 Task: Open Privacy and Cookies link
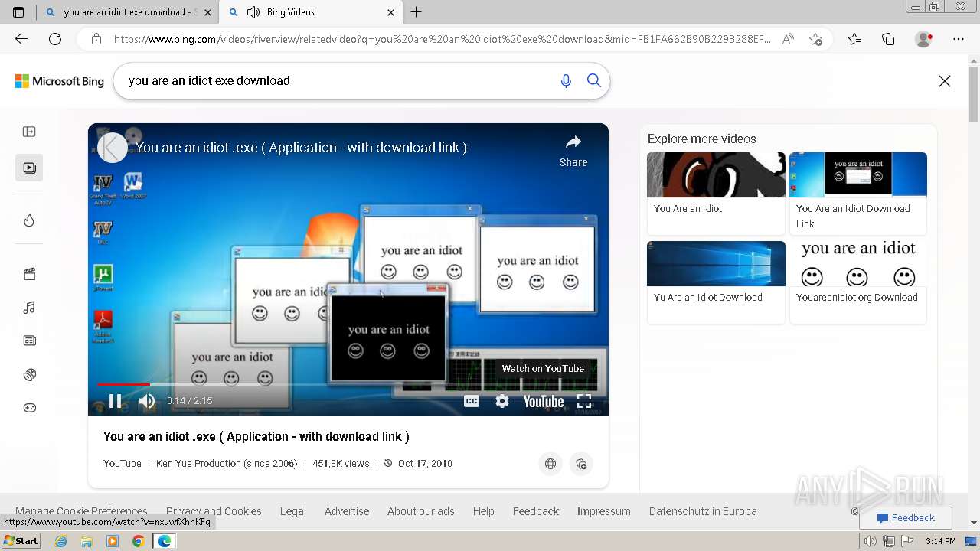pos(214,511)
